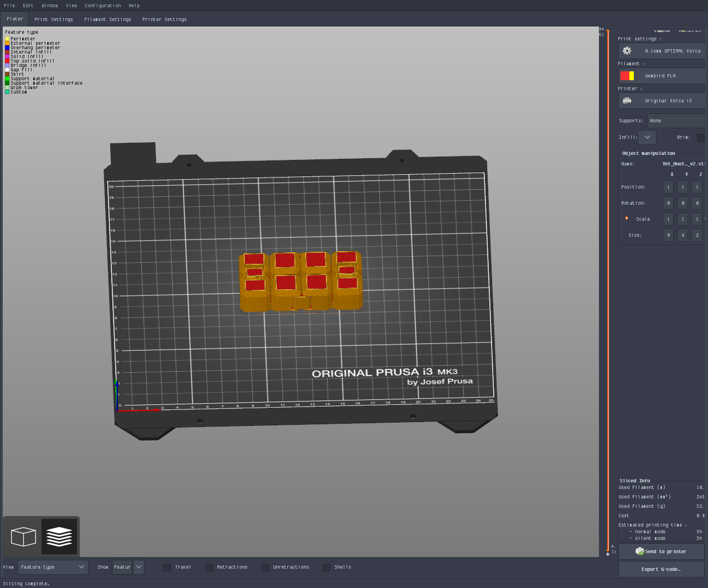This screenshot has width=708, height=588.
Task: Click the gear icon in Print settings
Action: pyautogui.click(x=627, y=51)
